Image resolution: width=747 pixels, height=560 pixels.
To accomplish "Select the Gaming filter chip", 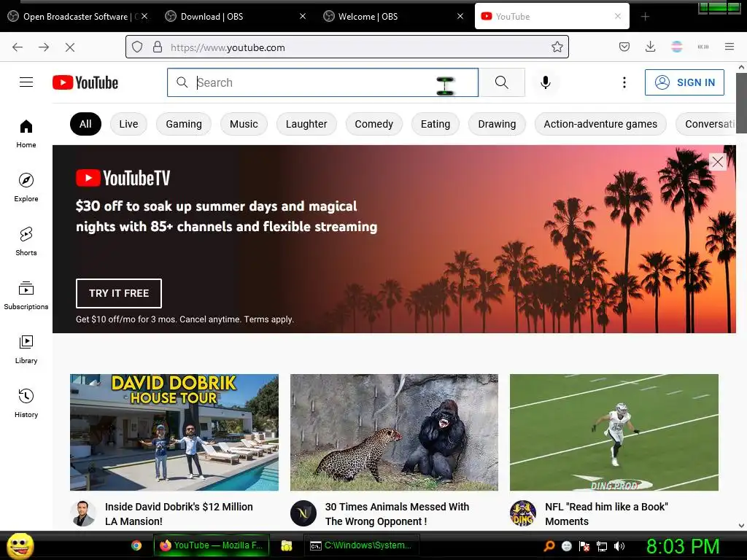I will coord(184,124).
